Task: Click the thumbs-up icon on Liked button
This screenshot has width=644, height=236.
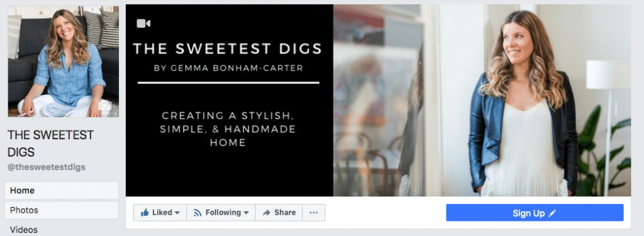Action: coord(145,213)
